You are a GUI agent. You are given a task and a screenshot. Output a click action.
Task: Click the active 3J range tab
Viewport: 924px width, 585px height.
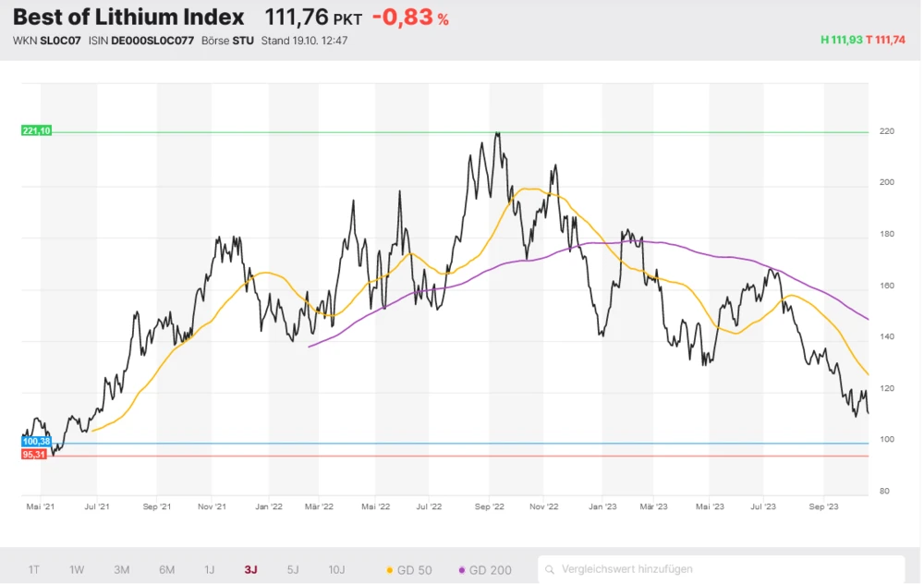point(250,569)
